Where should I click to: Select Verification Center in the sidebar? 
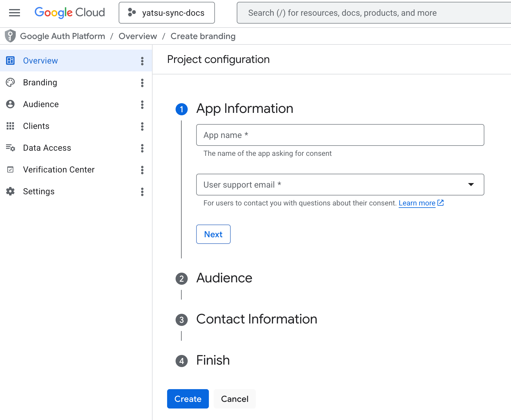[59, 170]
